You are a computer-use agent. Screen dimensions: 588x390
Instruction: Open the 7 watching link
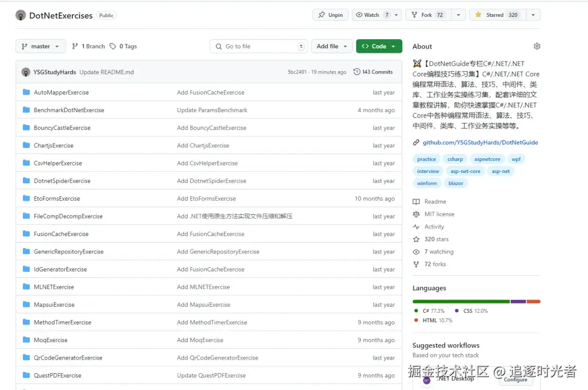point(439,252)
